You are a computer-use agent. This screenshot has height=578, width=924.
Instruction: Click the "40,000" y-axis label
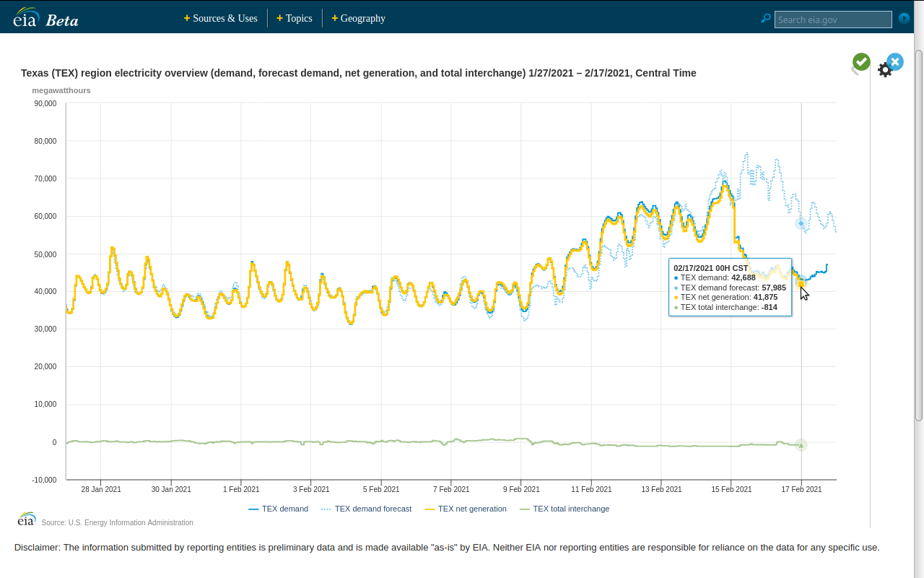click(x=45, y=291)
